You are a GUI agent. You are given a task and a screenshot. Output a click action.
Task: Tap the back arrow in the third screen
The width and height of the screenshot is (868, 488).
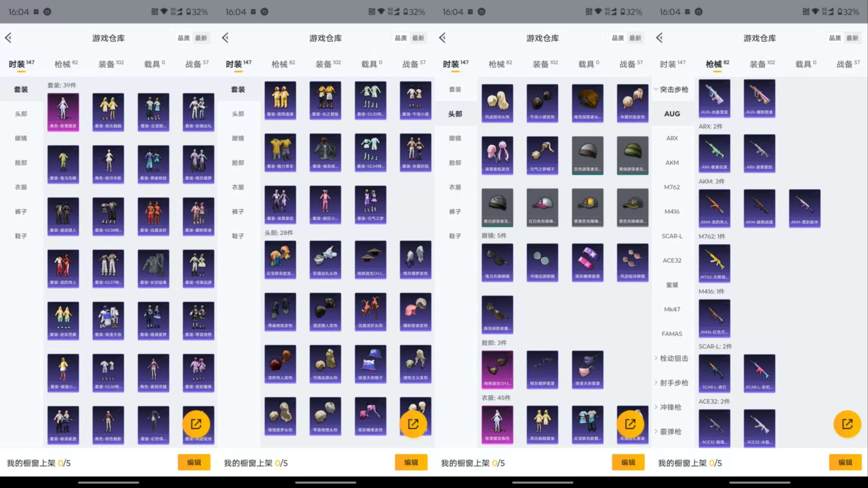coord(443,38)
